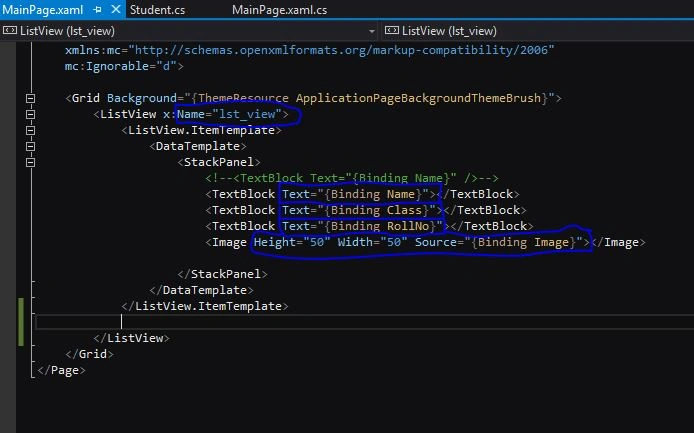
Task: Open the right ListView (lst_view) member dropdown
Action: point(537,31)
